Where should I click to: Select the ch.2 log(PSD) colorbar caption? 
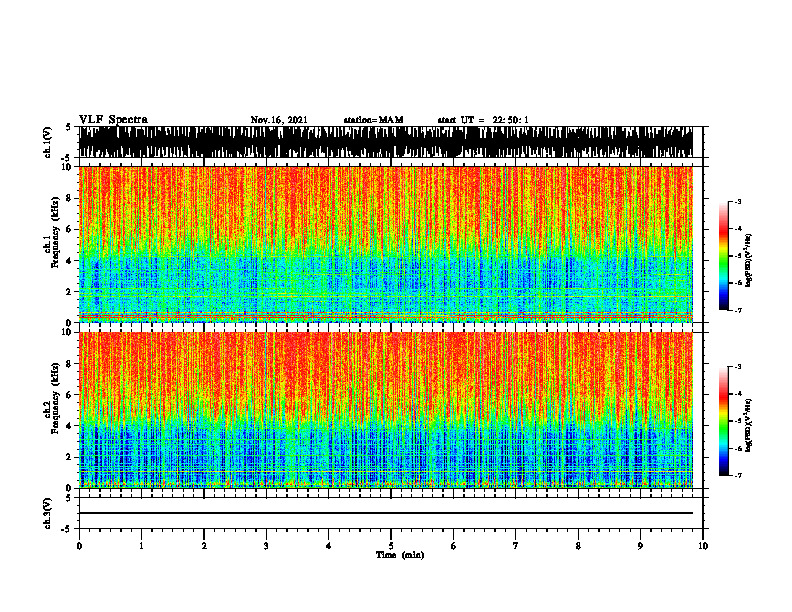coord(748,425)
